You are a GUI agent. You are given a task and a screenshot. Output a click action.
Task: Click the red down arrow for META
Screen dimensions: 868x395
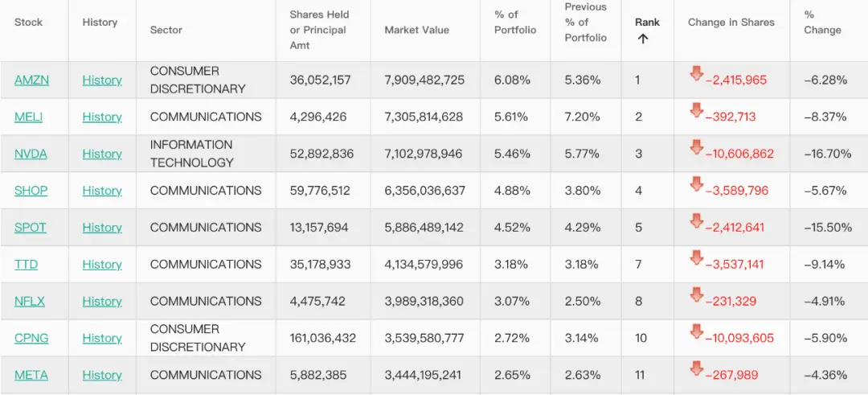[696, 369]
